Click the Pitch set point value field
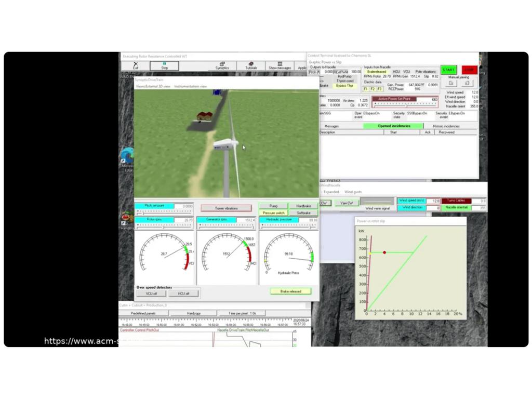Viewport: 532px width, 399px height. [183, 206]
